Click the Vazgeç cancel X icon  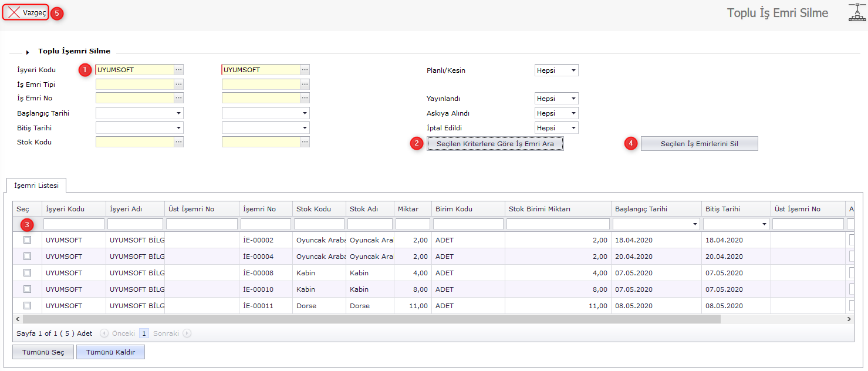(x=14, y=13)
